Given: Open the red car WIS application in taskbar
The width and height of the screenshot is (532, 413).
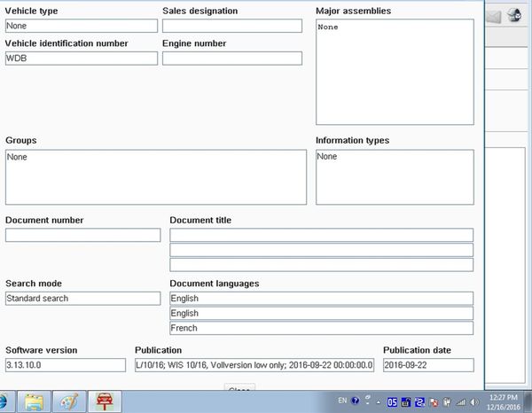Looking at the screenshot, I should point(104,401).
